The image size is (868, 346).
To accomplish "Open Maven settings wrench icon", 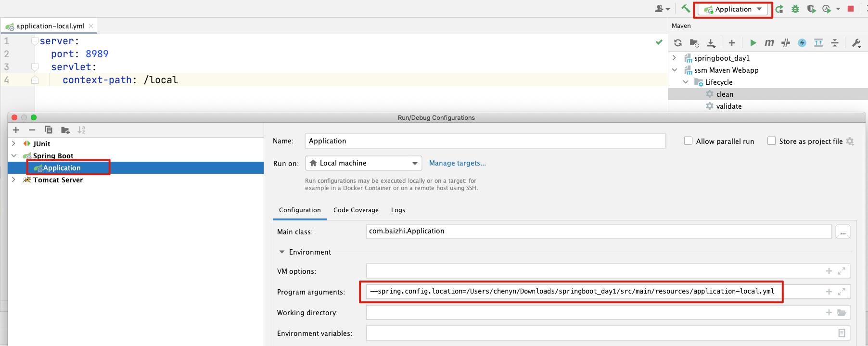I will 856,43.
